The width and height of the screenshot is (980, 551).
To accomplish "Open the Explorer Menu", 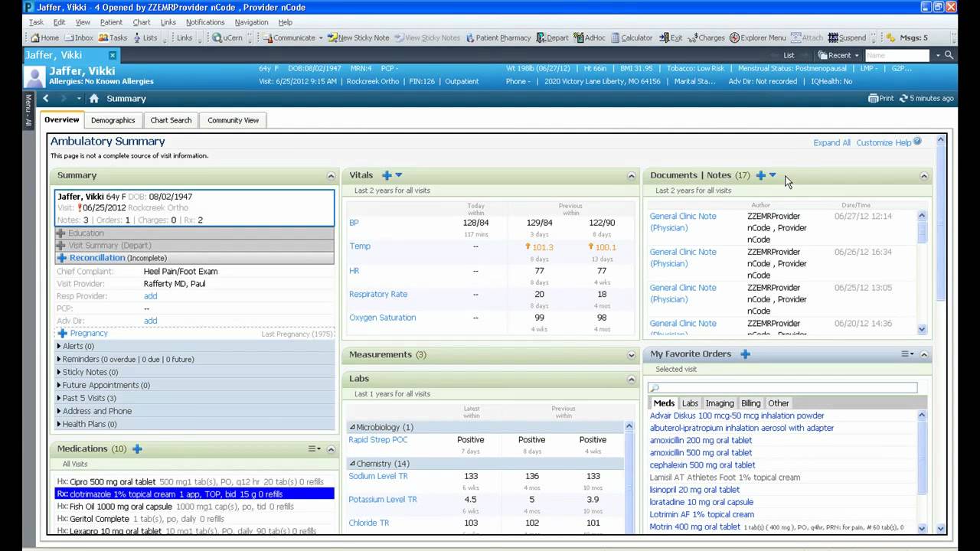I will point(758,37).
